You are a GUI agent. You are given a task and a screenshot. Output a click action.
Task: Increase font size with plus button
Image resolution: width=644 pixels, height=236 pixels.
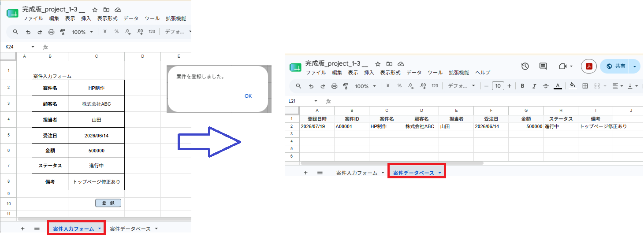click(510, 86)
